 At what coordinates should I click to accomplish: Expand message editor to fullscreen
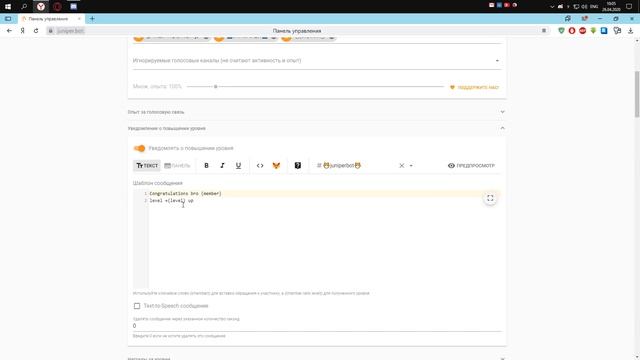coord(490,198)
